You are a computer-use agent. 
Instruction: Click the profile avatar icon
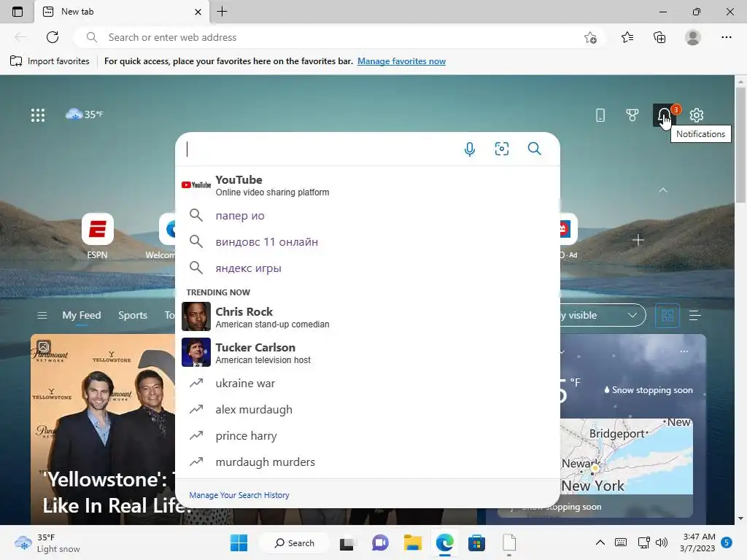[693, 37]
